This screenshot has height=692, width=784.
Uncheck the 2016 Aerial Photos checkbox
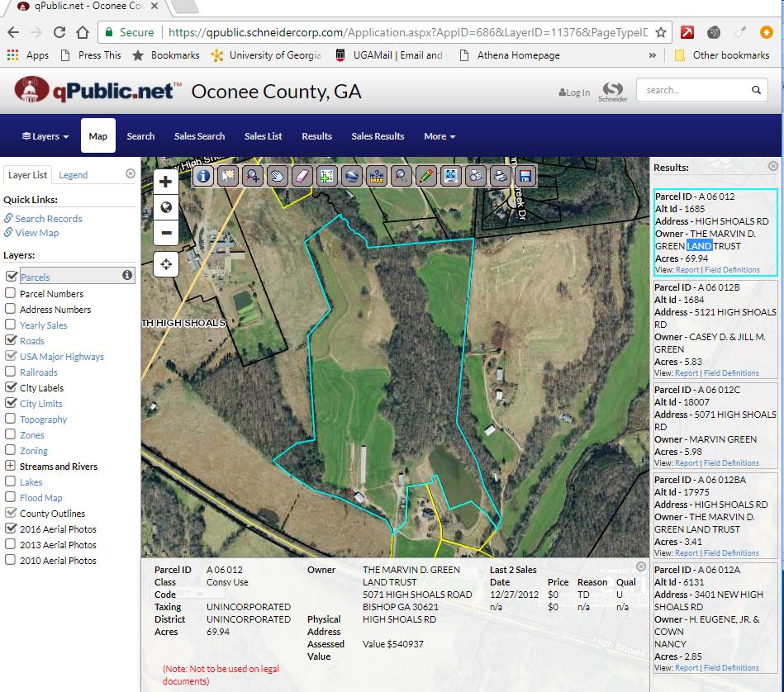pos(11,528)
